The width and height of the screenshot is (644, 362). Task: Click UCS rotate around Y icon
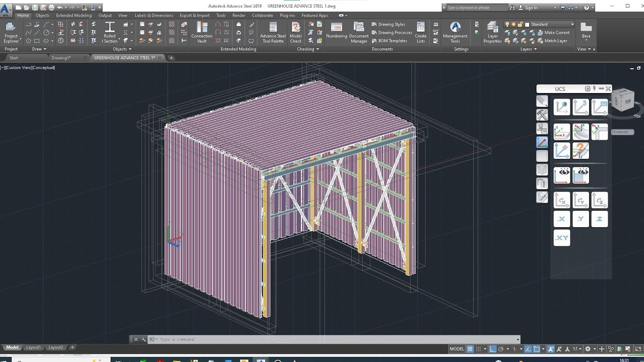pos(581,200)
